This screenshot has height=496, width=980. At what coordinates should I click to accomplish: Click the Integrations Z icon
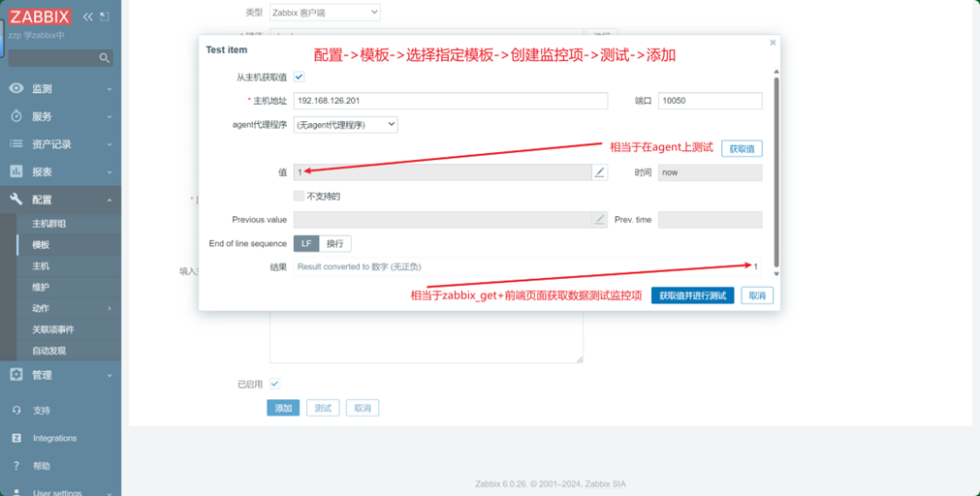[16, 438]
